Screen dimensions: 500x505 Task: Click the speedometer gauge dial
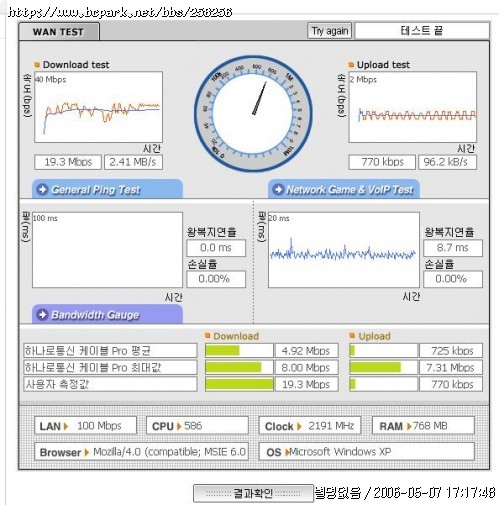point(253,114)
